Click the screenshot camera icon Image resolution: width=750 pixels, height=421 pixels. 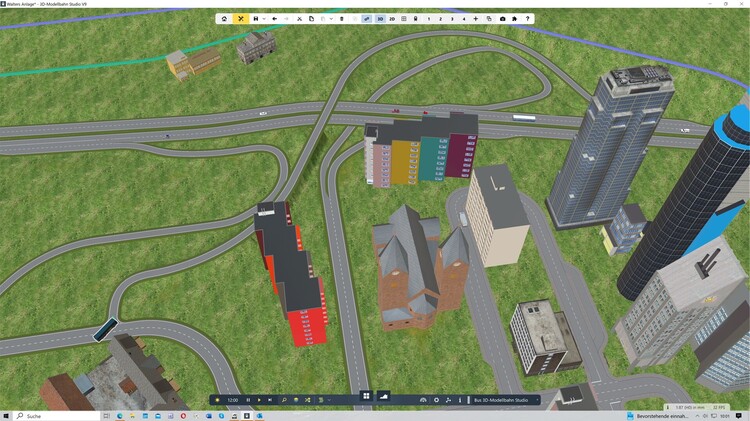pyautogui.click(x=502, y=19)
